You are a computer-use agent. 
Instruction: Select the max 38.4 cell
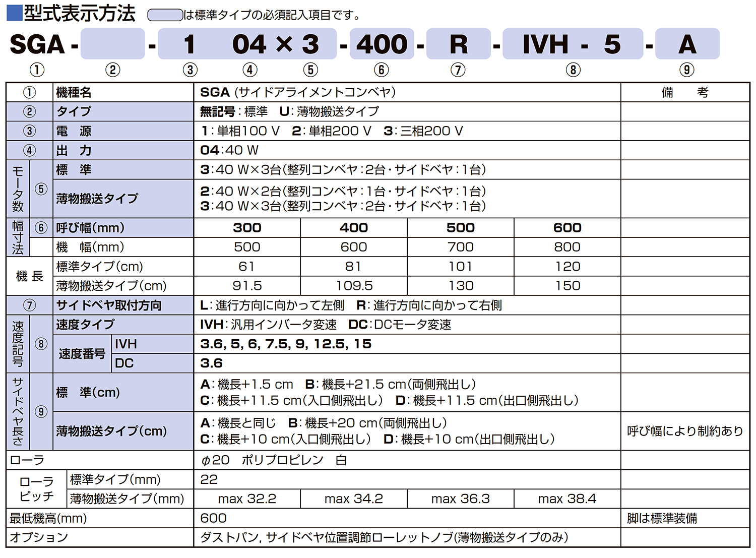click(568, 499)
